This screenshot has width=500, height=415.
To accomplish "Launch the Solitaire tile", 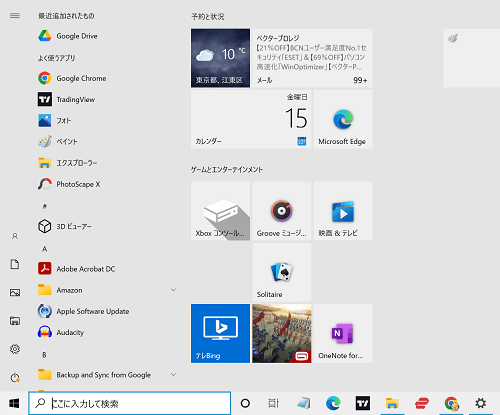I will click(x=282, y=272).
